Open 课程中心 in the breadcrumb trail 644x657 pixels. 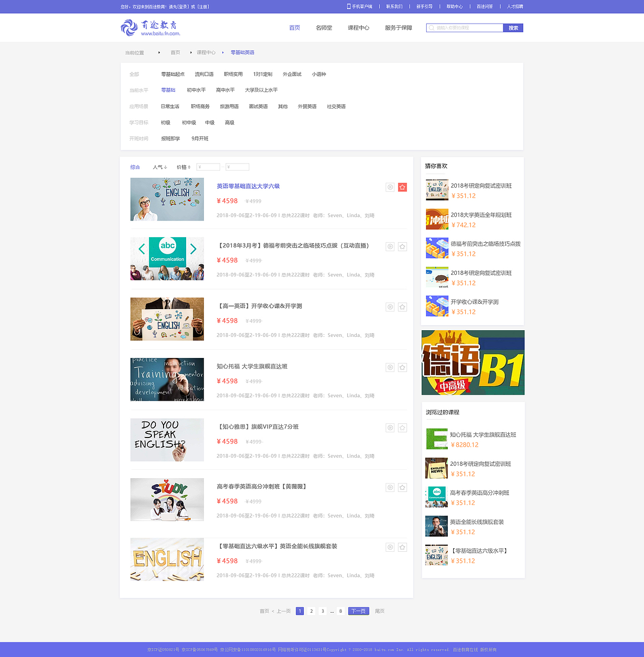pyautogui.click(x=206, y=52)
